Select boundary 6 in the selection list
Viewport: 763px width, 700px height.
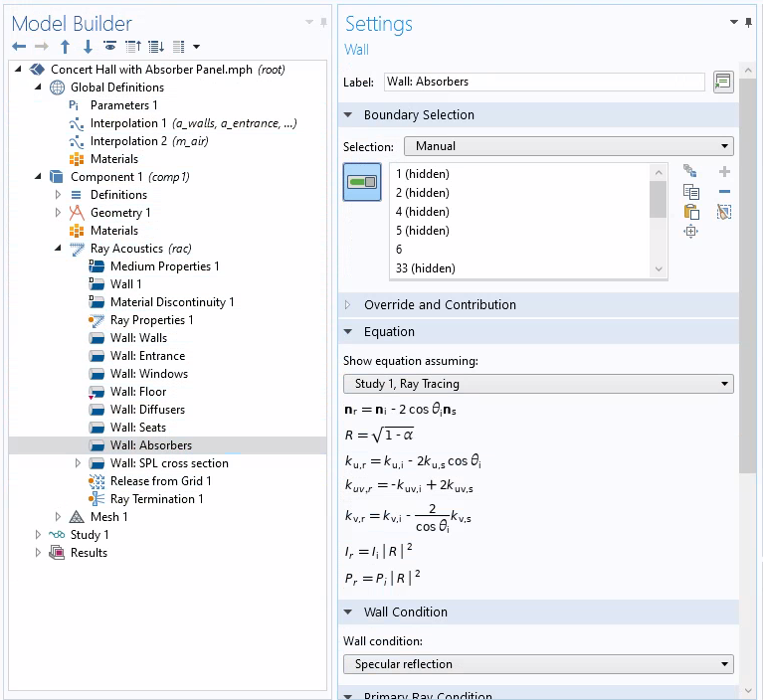tap(399, 250)
